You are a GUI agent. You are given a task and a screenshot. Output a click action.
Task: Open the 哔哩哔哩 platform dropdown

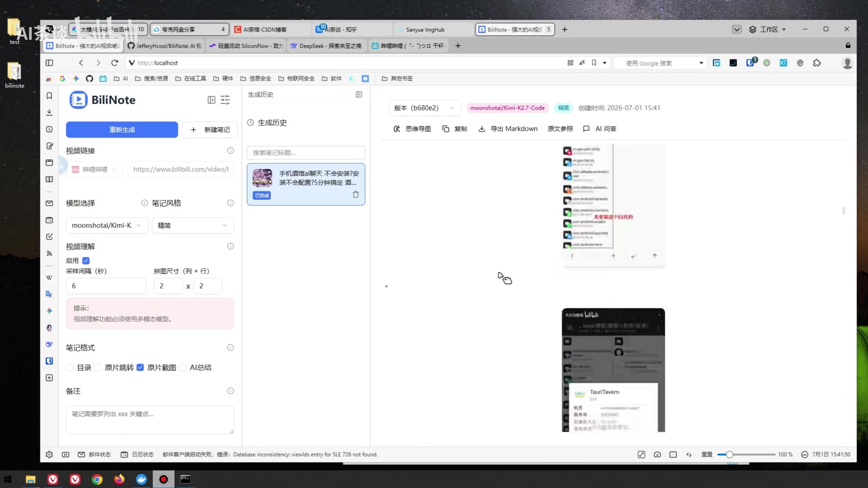tap(95, 169)
